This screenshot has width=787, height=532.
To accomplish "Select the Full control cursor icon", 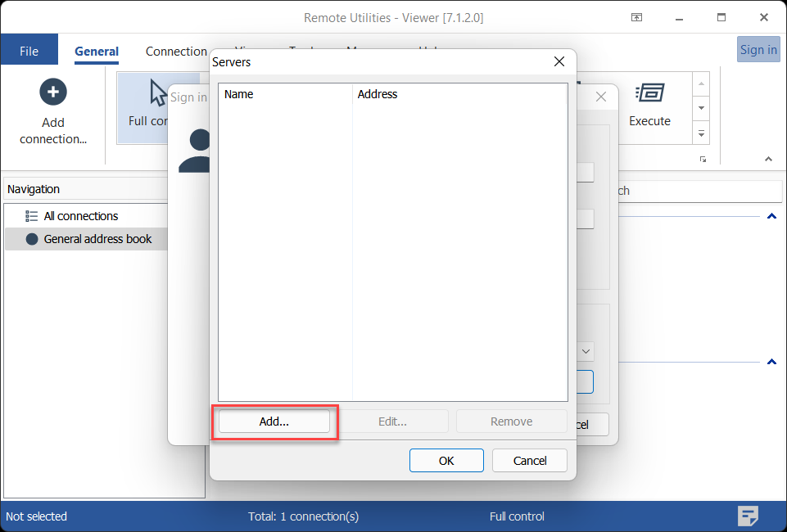I will (158, 92).
